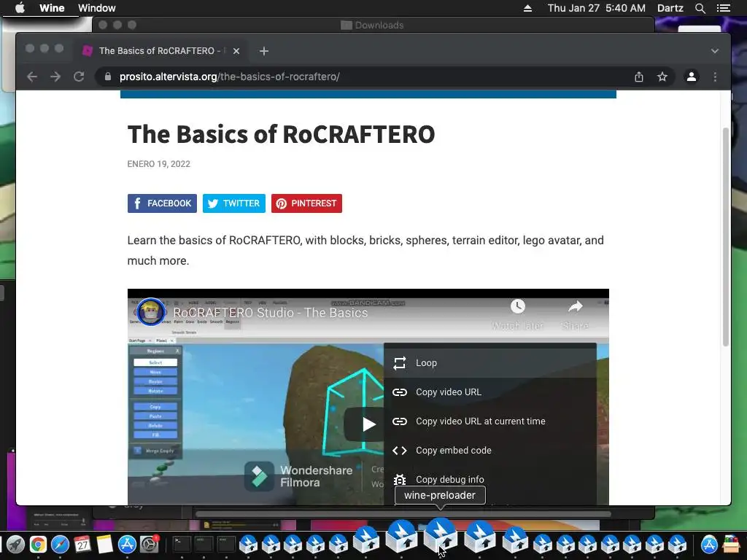Image resolution: width=747 pixels, height=560 pixels.
Task: Select Copy video URL
Action: pos(490,392)
